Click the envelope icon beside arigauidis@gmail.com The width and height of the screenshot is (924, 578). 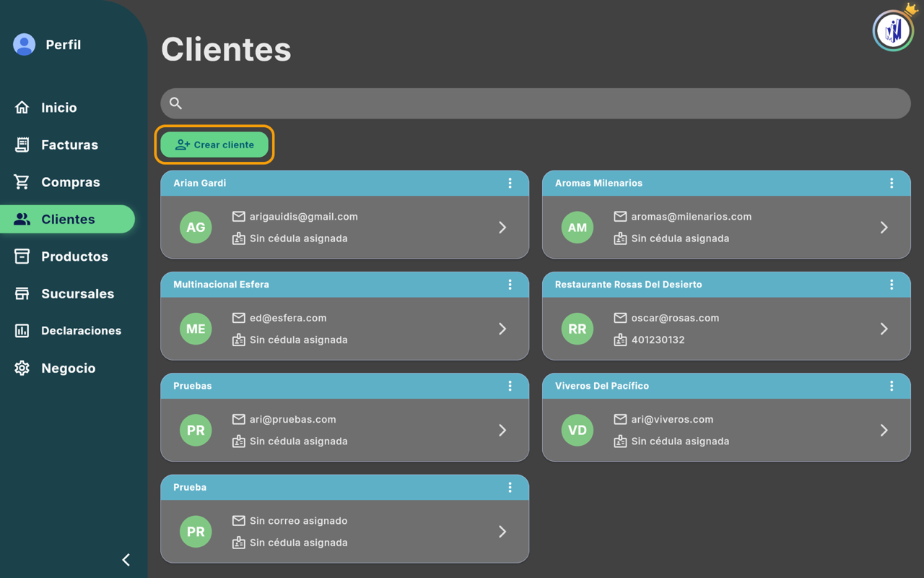[x=238, y=217]
